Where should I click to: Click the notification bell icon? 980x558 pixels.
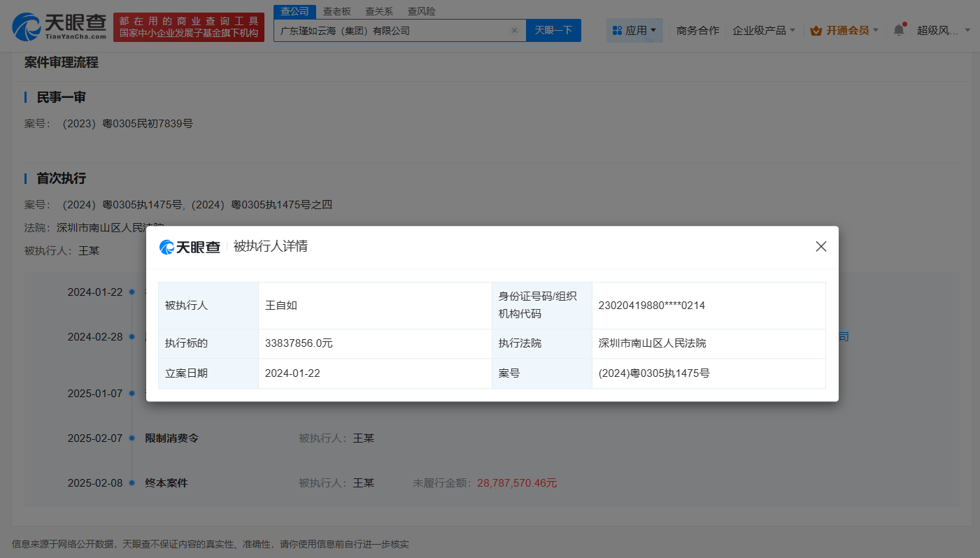[899, 30]
